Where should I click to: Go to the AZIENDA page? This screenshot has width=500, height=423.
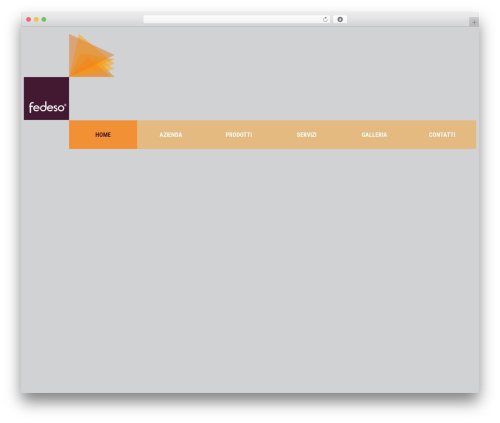click(x=171, y=135)
